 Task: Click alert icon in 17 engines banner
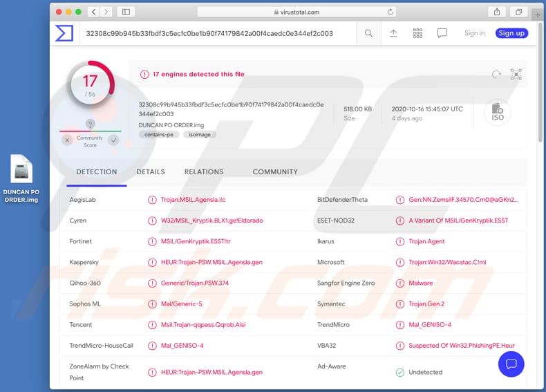pos(144,74)
